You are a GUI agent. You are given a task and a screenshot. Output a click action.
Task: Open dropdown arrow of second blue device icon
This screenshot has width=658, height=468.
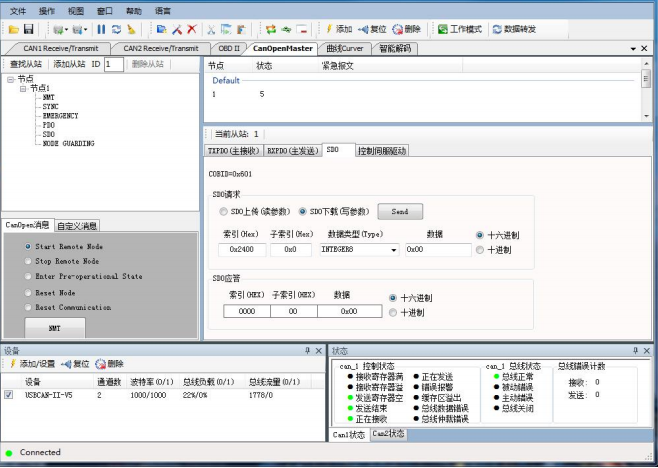pos(85,29)
